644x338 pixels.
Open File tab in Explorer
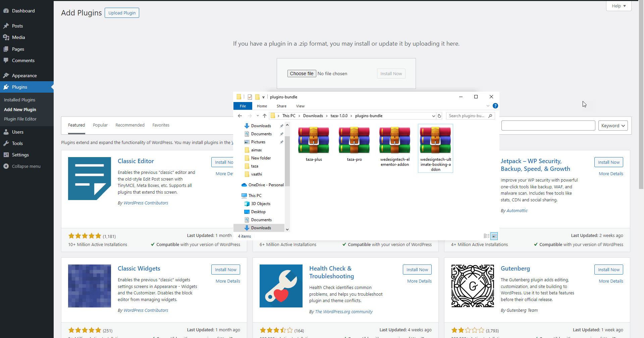(243, 106)
